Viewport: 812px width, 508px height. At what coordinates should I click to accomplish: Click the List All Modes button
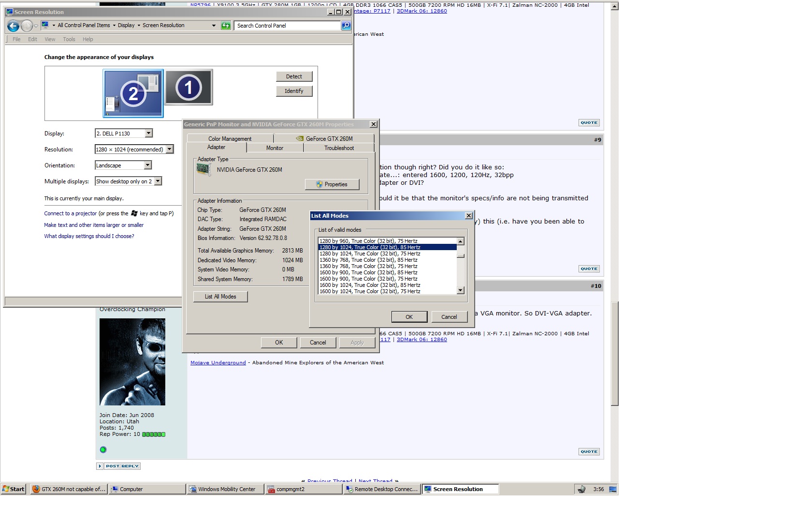(220, 297)
